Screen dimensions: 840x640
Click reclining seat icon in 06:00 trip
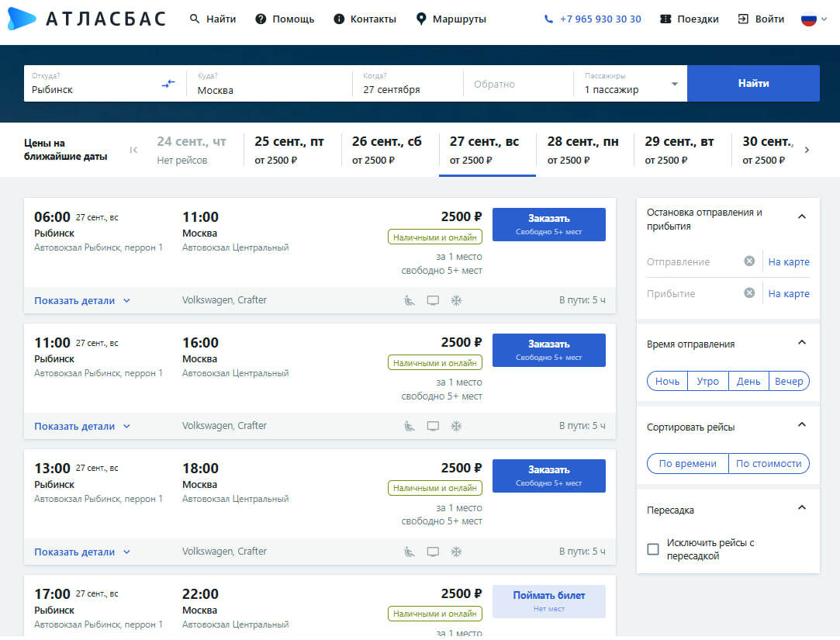(x=410, y=300)
